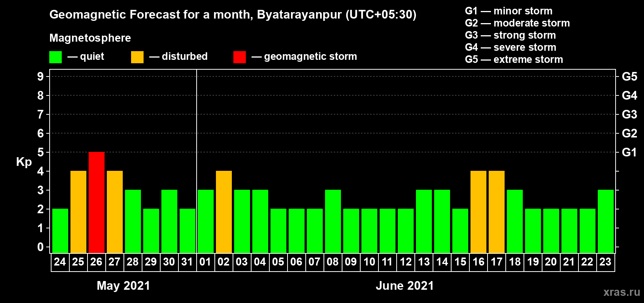Screen dimensions: 644x303
Task: Click the G1 storm level label on right axis
Action: pos(629,152)
